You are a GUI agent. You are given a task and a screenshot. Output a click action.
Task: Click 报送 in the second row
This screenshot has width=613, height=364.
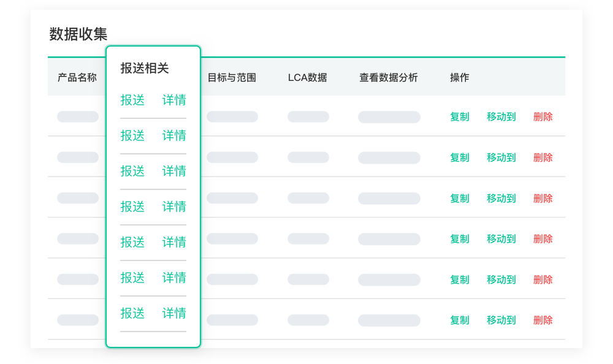point(132,135)
